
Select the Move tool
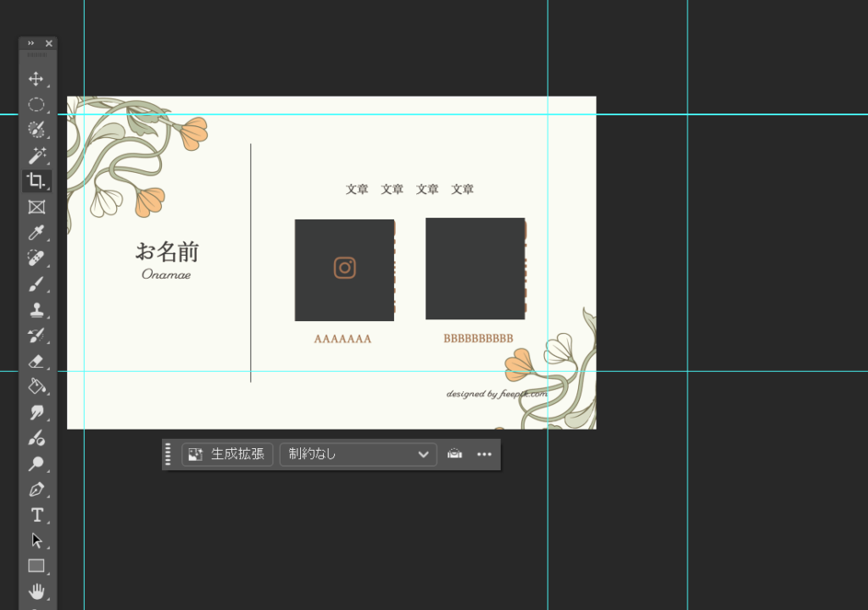tap(36, 79)
